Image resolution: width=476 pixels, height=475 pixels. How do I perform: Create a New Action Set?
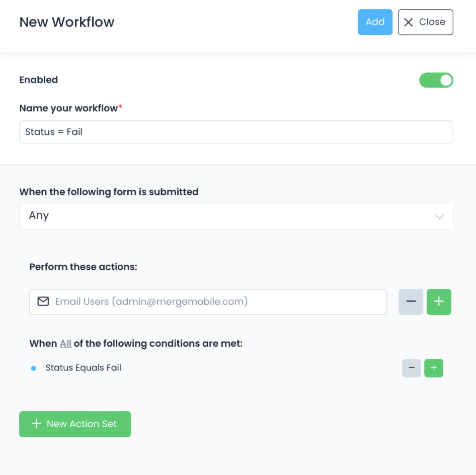(75, 424)
